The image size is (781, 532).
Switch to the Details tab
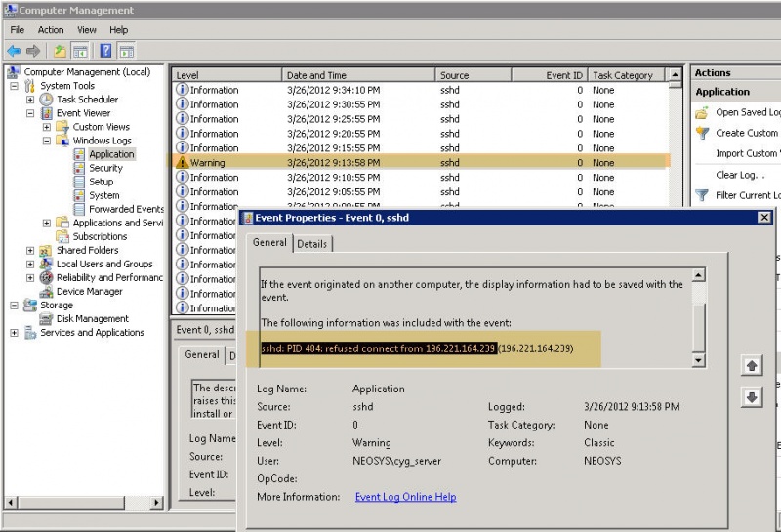311,244
